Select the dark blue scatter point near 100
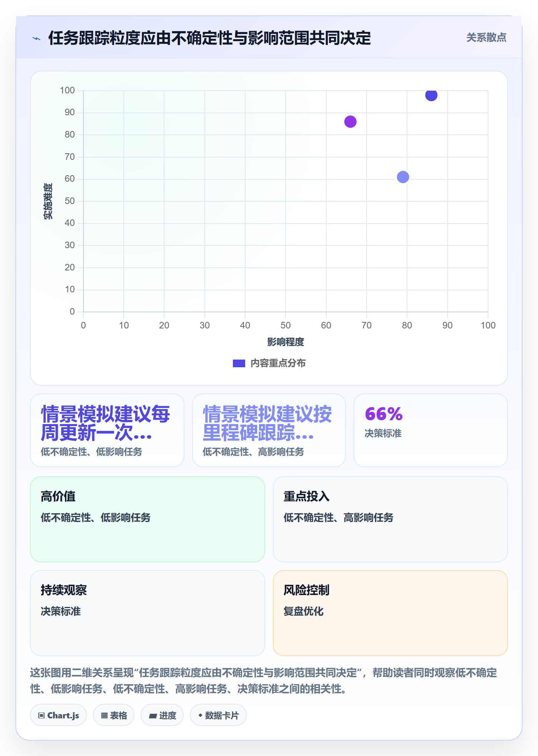 click(x=431, y=95)
